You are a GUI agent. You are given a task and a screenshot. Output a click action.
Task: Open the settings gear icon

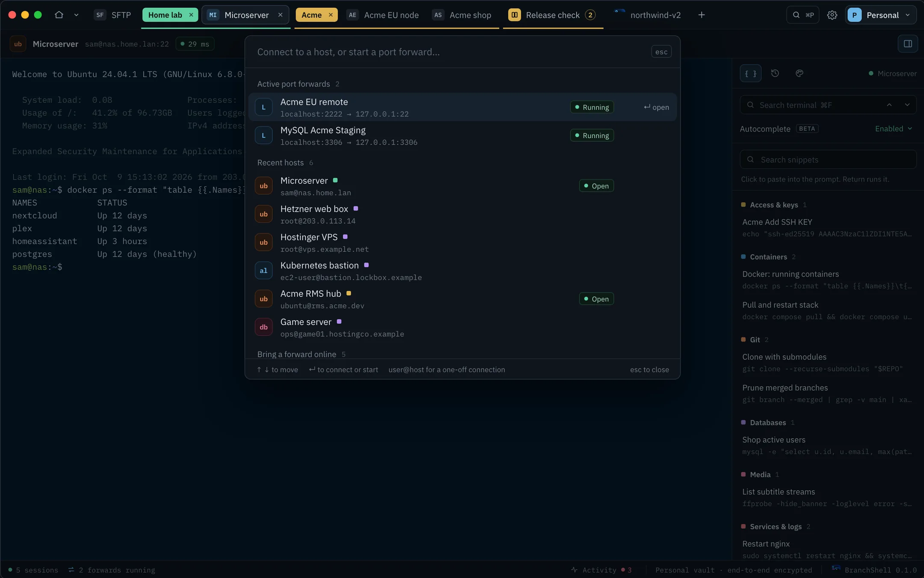[x=832, y=15]
